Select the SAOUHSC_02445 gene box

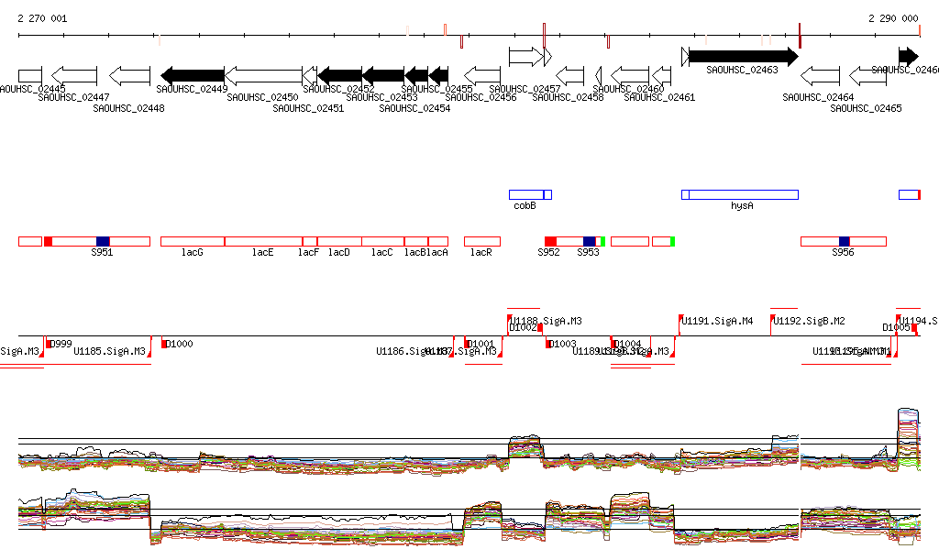click(x=30, y=75)
